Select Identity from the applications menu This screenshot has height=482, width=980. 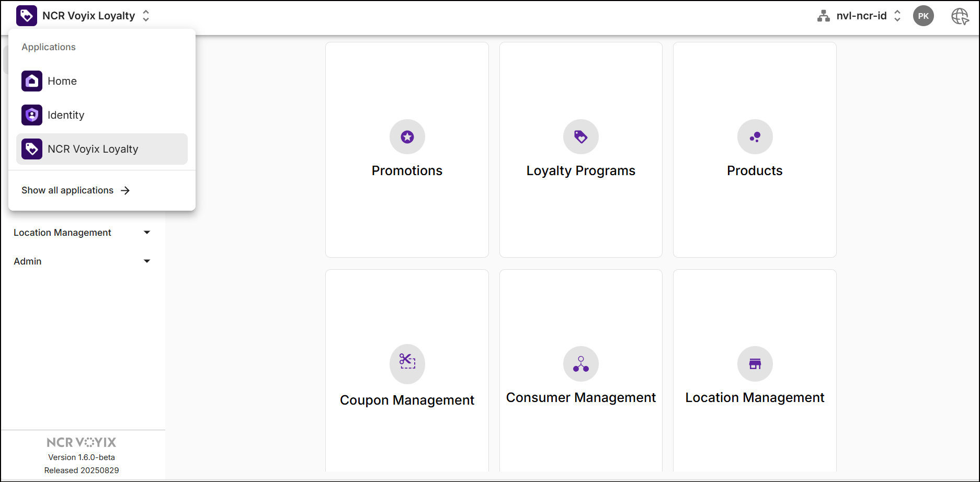pos(66,115)
